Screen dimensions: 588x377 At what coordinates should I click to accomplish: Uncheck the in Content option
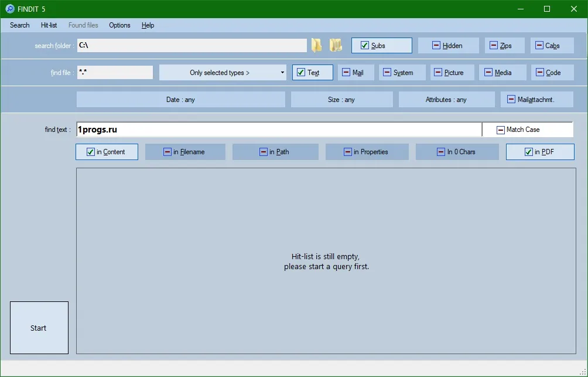coord(107,152)
